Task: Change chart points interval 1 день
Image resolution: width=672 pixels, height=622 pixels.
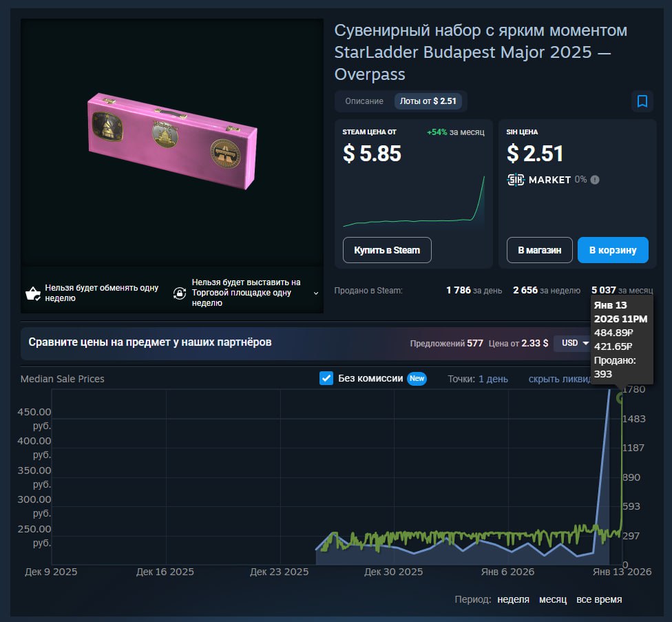Action: [493, 379]
